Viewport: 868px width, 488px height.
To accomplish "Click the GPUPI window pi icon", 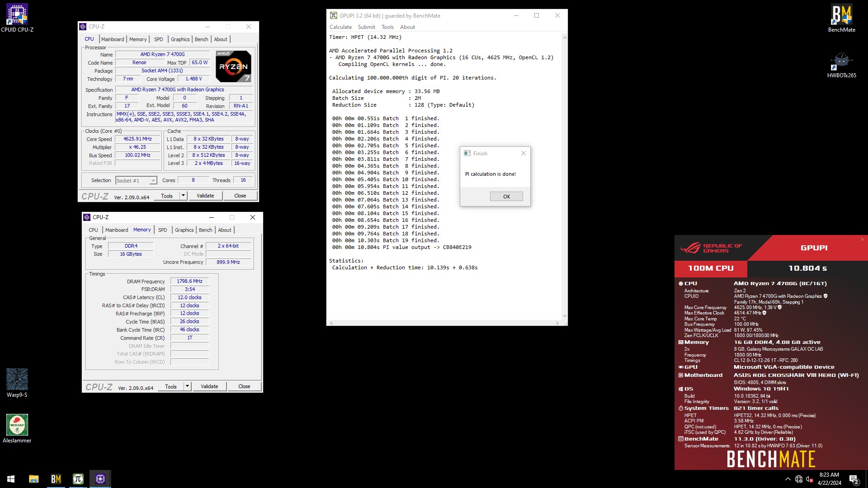I will pyautogui.click(x=334, y=15).
